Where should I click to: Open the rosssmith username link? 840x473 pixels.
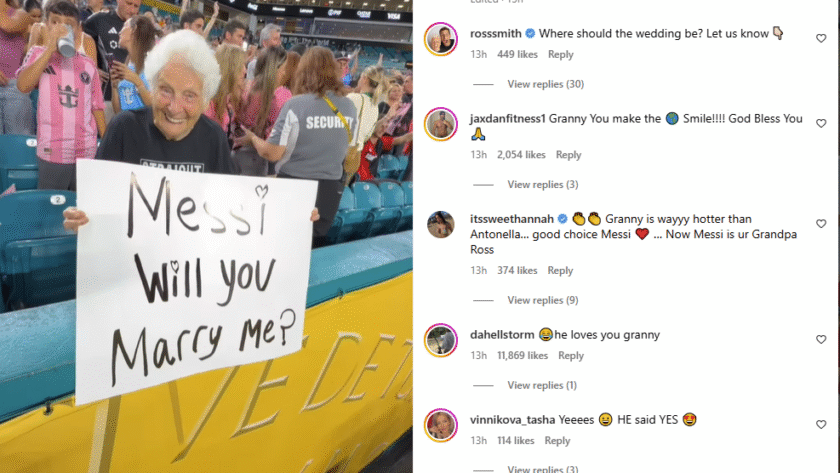(x=496, y=34)
